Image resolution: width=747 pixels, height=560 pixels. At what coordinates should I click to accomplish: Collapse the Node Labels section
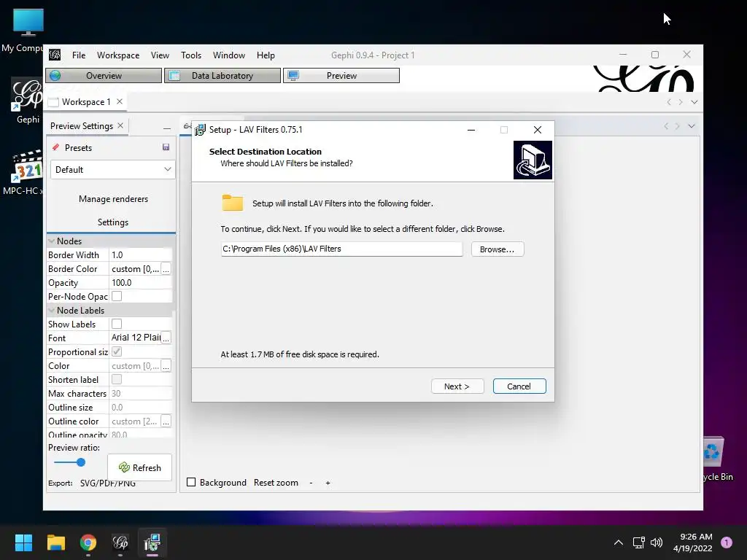tap(52, 311)
